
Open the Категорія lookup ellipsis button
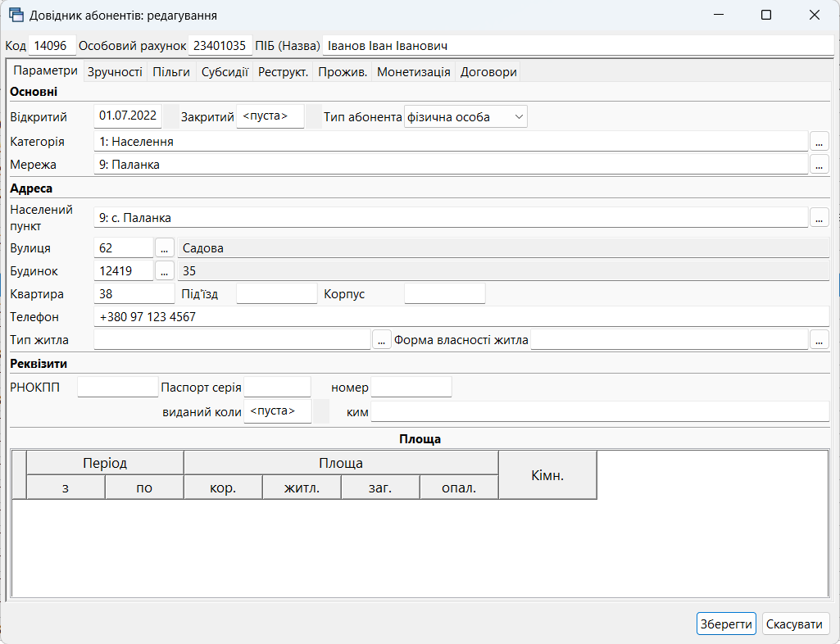point(820,142)
